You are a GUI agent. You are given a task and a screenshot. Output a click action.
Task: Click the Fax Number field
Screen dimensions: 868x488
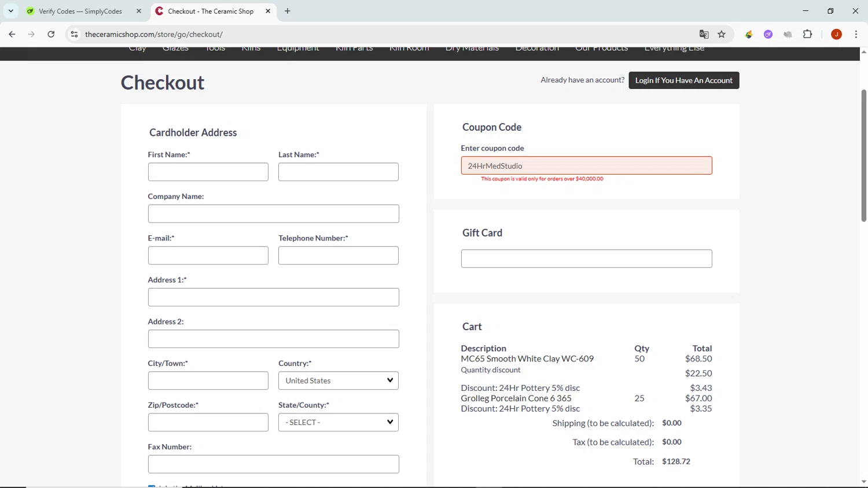pyautogui.click(x=274, y=464)
